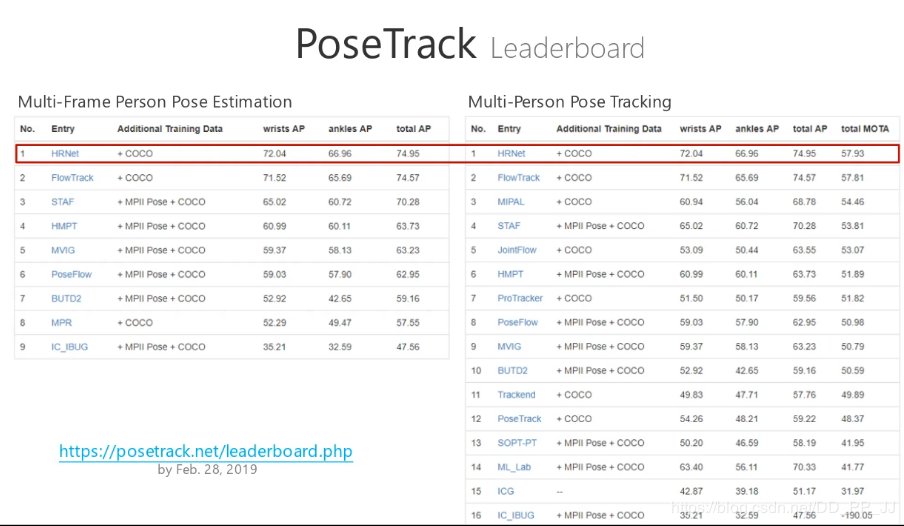904x526 pixels.
Task: Open the ProTracker entry
Action: click(x=520, y=298)
